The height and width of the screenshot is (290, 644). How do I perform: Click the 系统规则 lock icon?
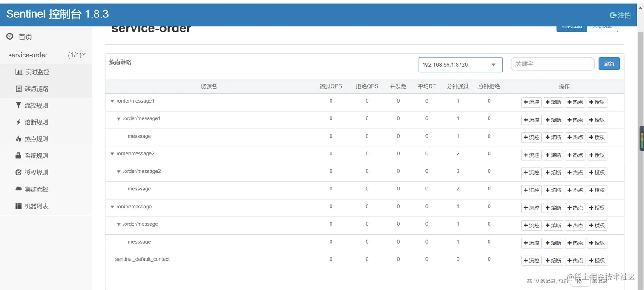pos(18,155)
